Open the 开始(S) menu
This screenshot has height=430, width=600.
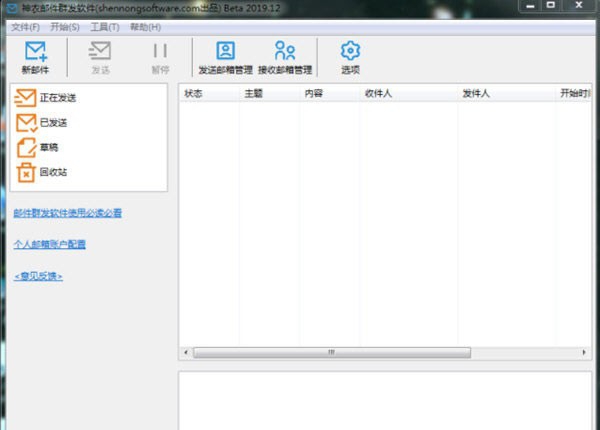click(x=65, y=27)
